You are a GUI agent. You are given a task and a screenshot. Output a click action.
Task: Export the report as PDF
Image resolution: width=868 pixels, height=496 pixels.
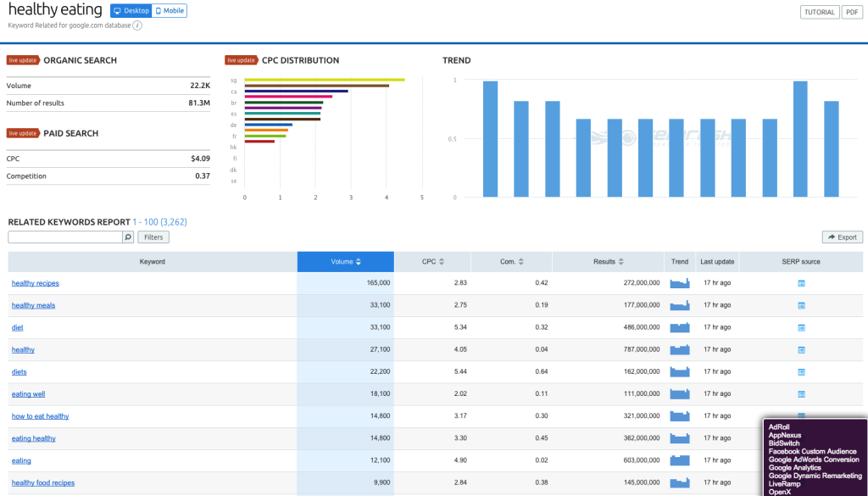(x=851, y=12)
